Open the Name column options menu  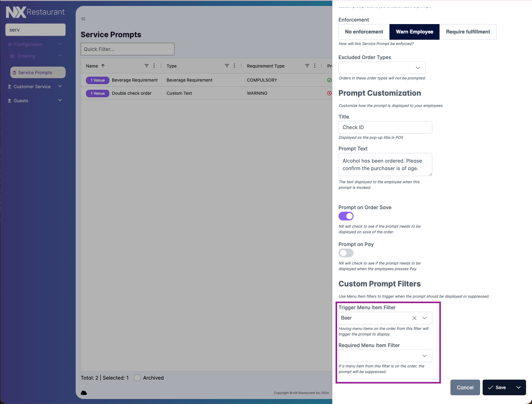(x=154, y=66)
